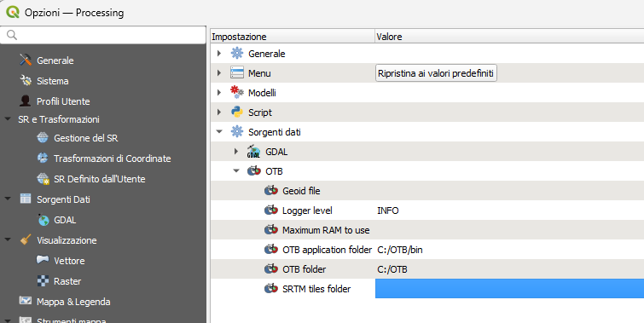Select the Geoid file setting row
The image size is (644, 323).
point(427,190)
